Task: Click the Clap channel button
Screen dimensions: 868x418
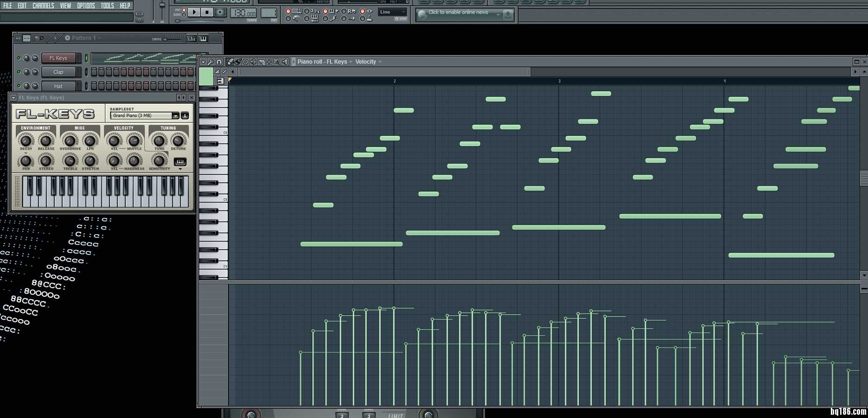Action: (x=58, y=72)
